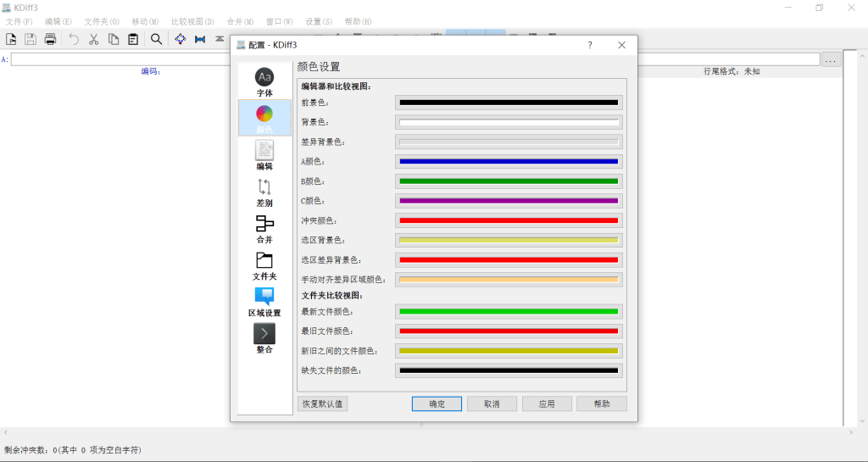Click the Save toolbar icon
This screenshot has height=462, width=868.
[31, 39]
